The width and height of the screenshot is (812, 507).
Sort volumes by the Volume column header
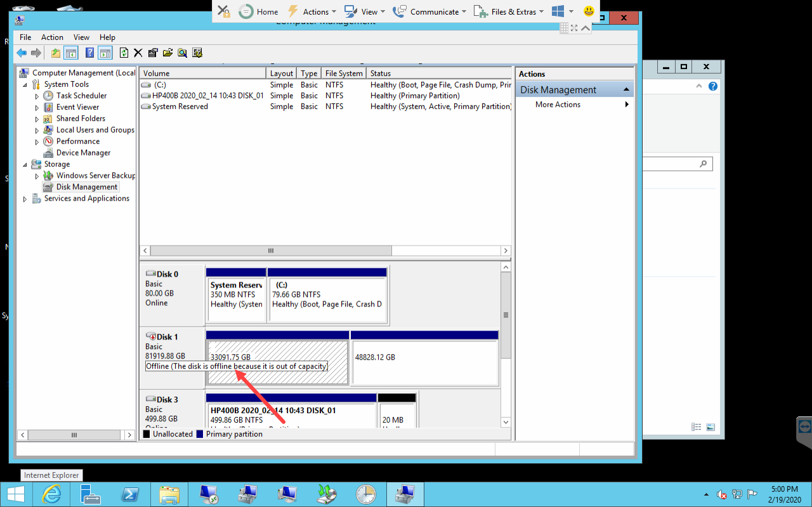(x=203, y=74)
